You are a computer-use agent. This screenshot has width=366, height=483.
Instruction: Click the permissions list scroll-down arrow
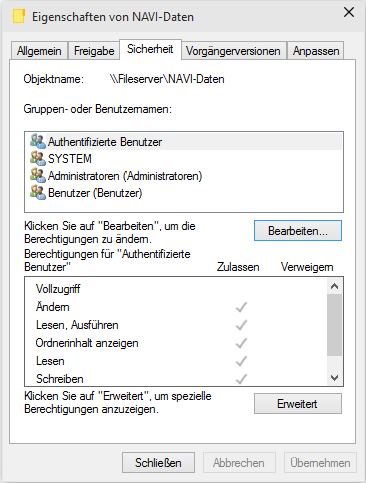(x=334, y=378)
